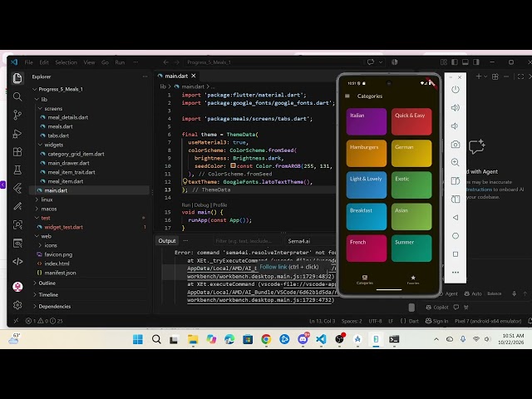This screenshot has height=399, width=532.
Task: Collapse the screens folder in Explorer
Action: click(50, 109)
